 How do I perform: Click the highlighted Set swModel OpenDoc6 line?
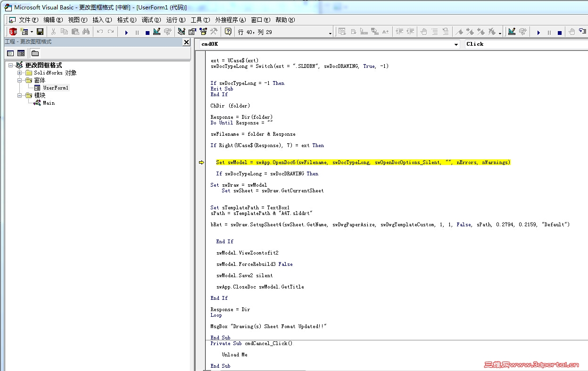[363, 162]
